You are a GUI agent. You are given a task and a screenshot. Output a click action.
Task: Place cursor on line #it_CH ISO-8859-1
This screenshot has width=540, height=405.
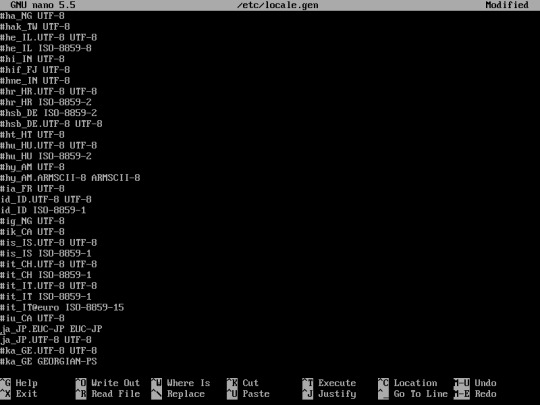pyautogui.click(x=46, y=275)
